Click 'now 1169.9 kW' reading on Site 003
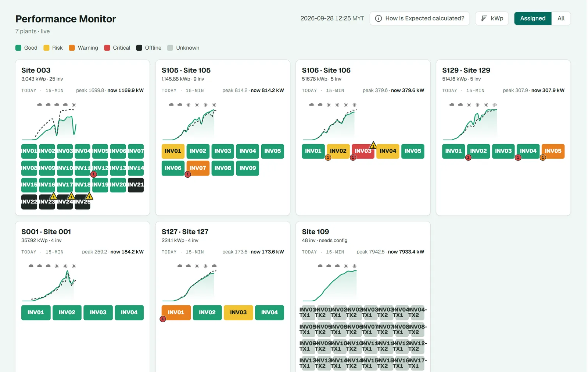The height and width of the screenshot is (372, 588). 125,91
